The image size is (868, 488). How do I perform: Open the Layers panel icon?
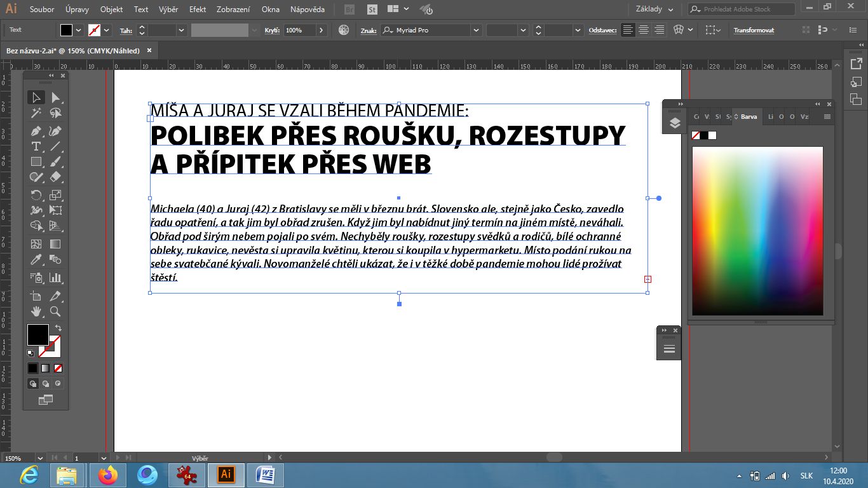point(675,123)
